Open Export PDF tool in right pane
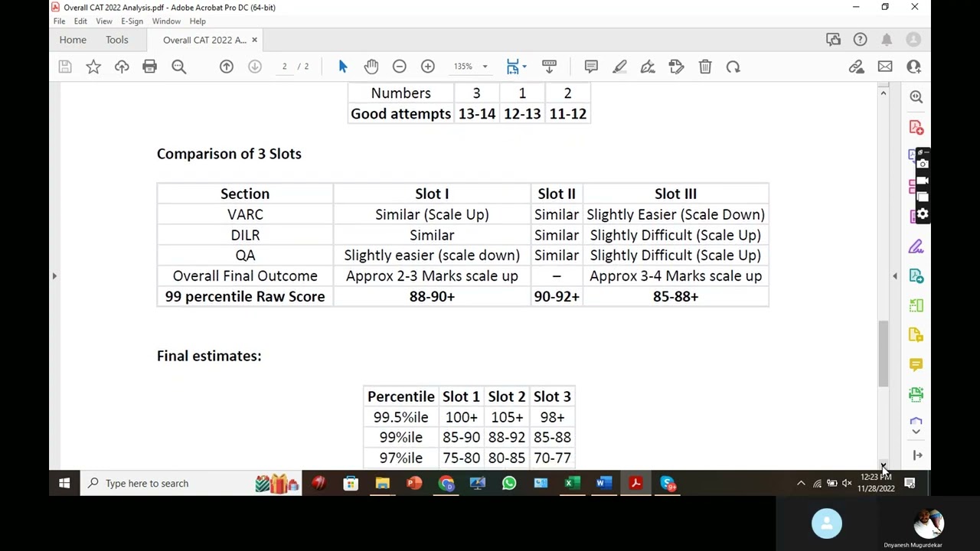 (x=916, y=275)
